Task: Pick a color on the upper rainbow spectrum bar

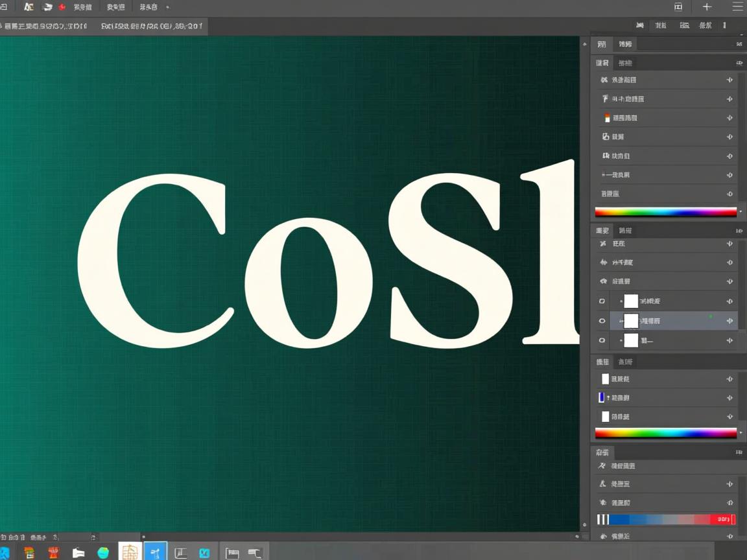Action: pyautogui.click(x=665, y=212)
